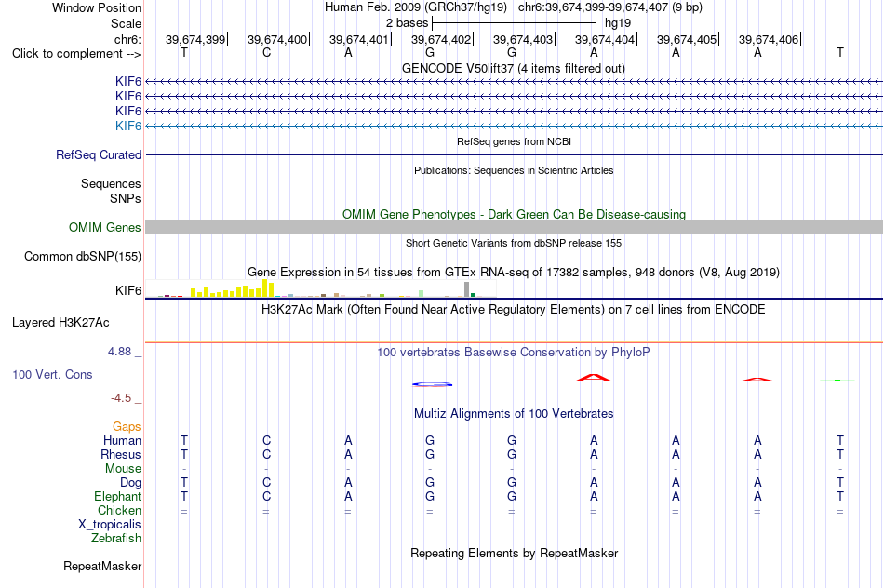Click the Window Position label
Screen dimensions: 884x588
click(x=97, y=7)
